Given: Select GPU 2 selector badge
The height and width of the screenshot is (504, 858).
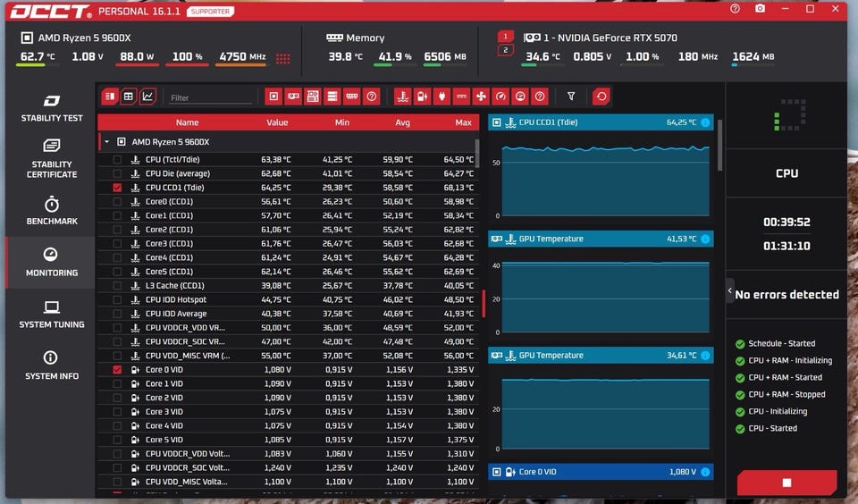Looking at the screenshot, I should point(506,50).
